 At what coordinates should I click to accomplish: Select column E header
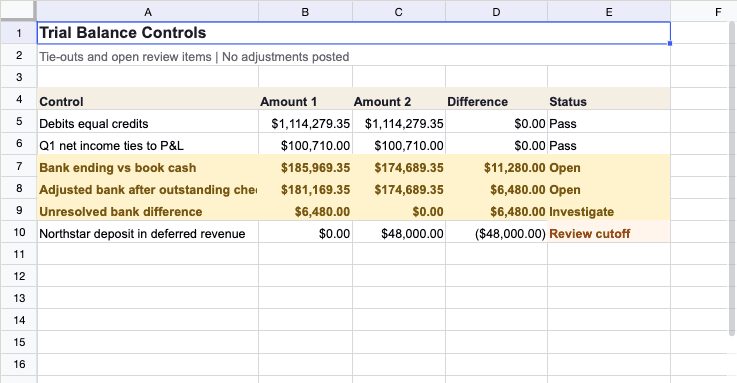pyautogui.click(x=609, y=12)
